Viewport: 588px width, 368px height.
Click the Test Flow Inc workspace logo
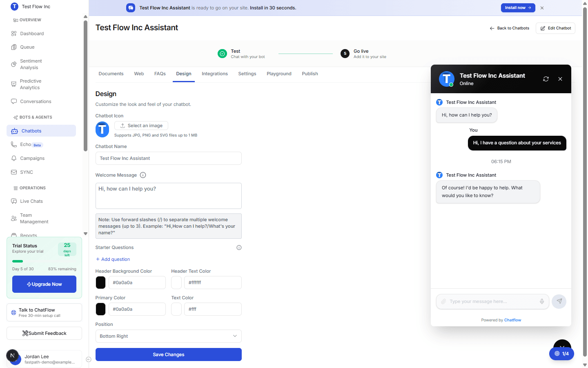[14, 7]
